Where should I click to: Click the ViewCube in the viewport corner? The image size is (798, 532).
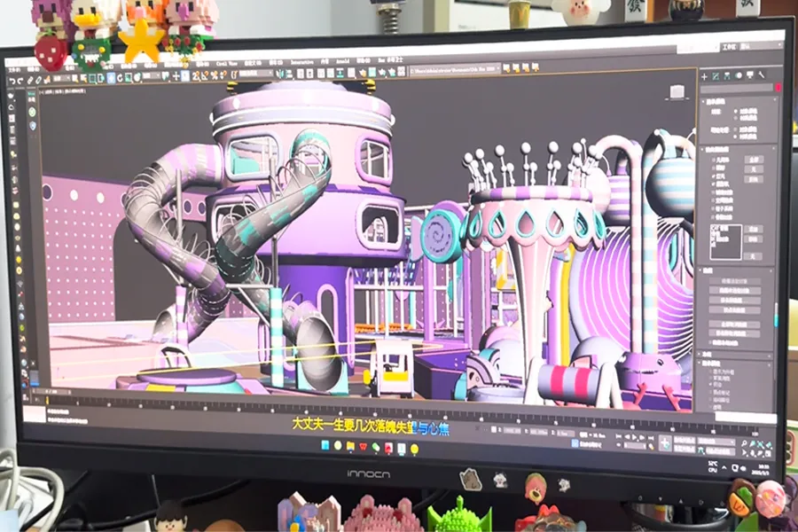tap(677, 91)
